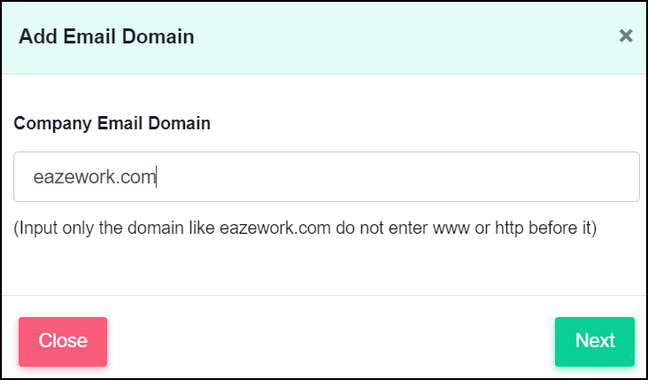Viewport: 648px width, 380px height.
Task: Place cursor after eazework.com in input
Action: point(156,177)
